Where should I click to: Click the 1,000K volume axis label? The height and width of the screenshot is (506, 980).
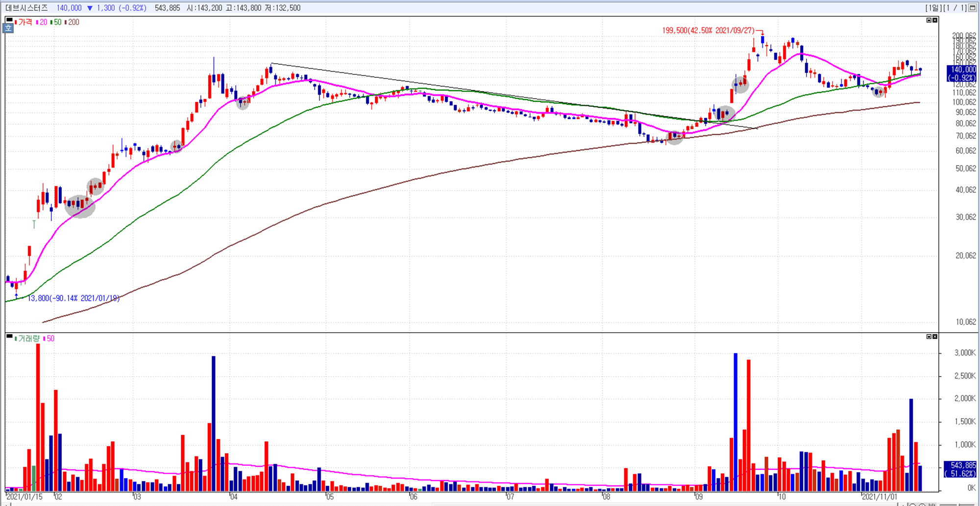point(965,444)
